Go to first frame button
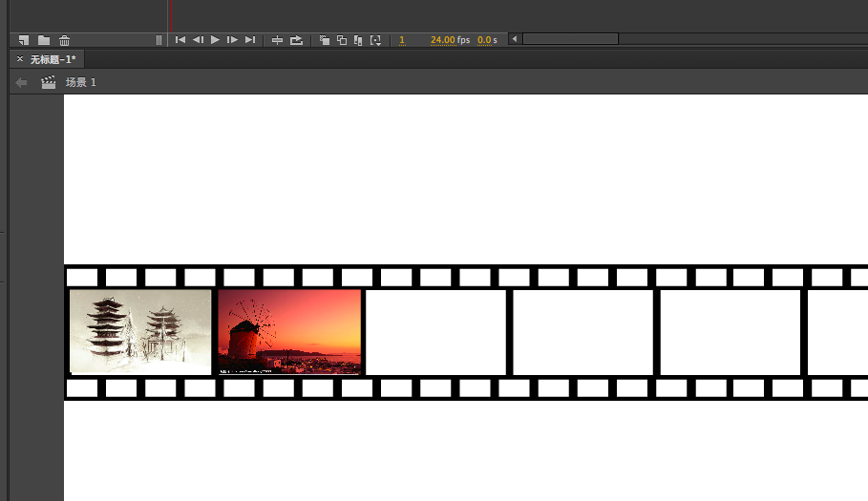The width and height of the screenshot is (868, 501). coord(180,39)
